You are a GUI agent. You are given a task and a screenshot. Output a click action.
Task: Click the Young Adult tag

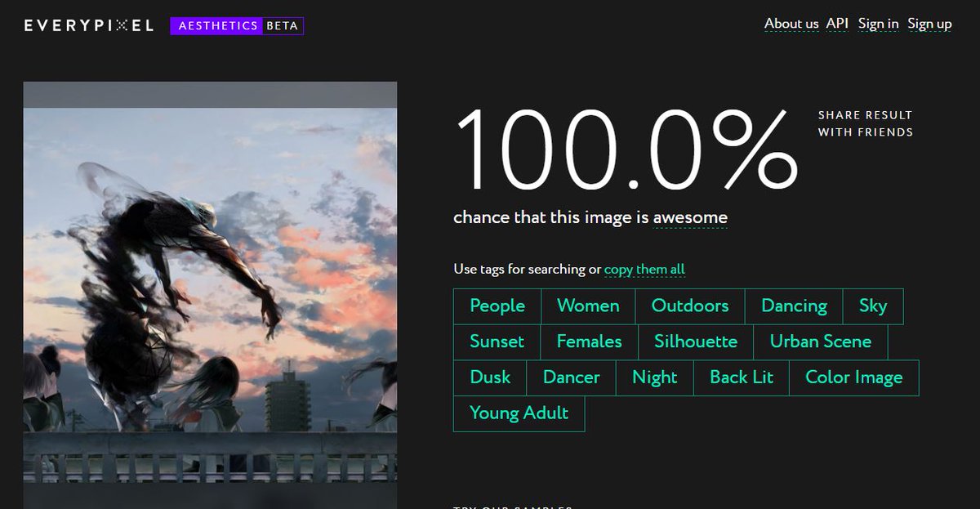click(519, 414)
